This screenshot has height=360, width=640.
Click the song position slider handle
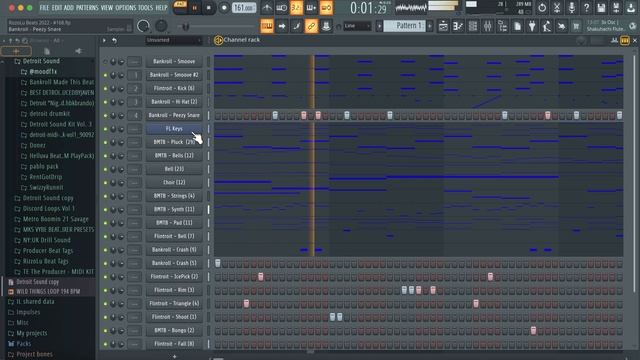point(185,27)
